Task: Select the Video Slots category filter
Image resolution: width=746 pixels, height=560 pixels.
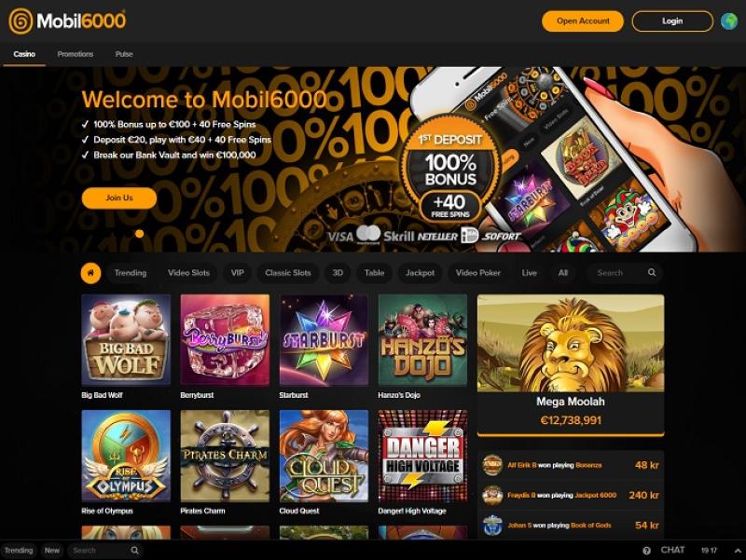Action: pyautogui.click(x=188, y=273)
